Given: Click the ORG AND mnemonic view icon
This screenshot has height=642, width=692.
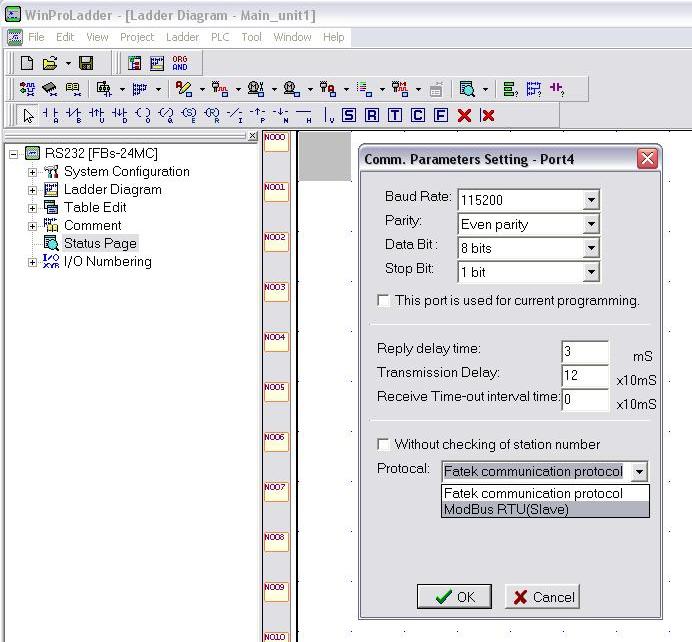Looking at the screenshot, I should pos(180,63).
